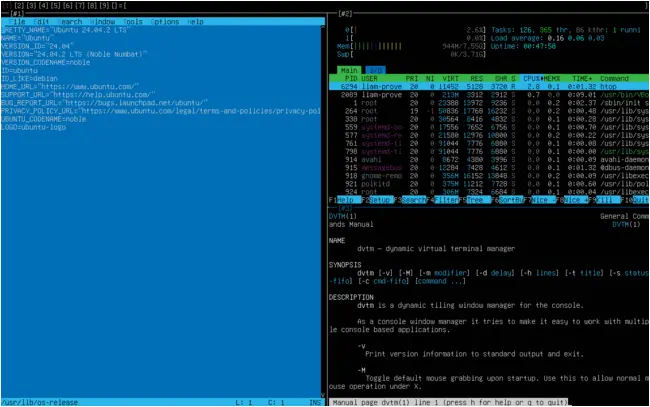Screen dimensions: 650x407
Task: Click the Uptime value in htop
Action: pyautogui.click(x=539, y=46)
